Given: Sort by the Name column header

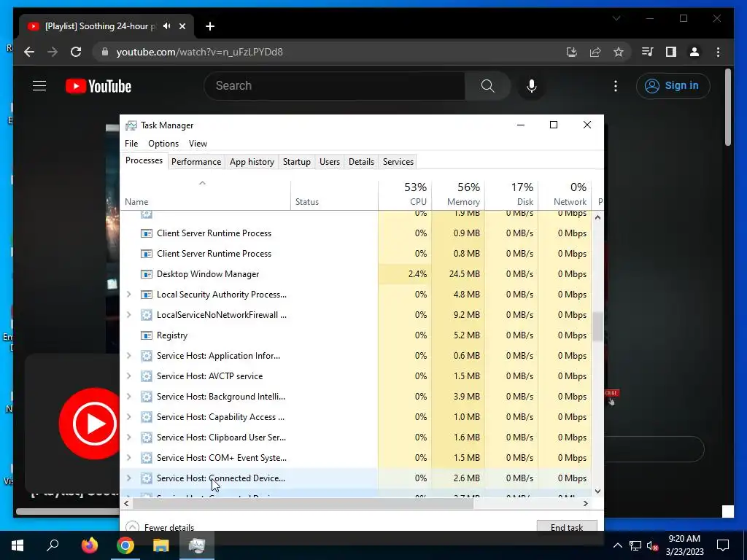Looking at the screenshot, I should 205,194.
